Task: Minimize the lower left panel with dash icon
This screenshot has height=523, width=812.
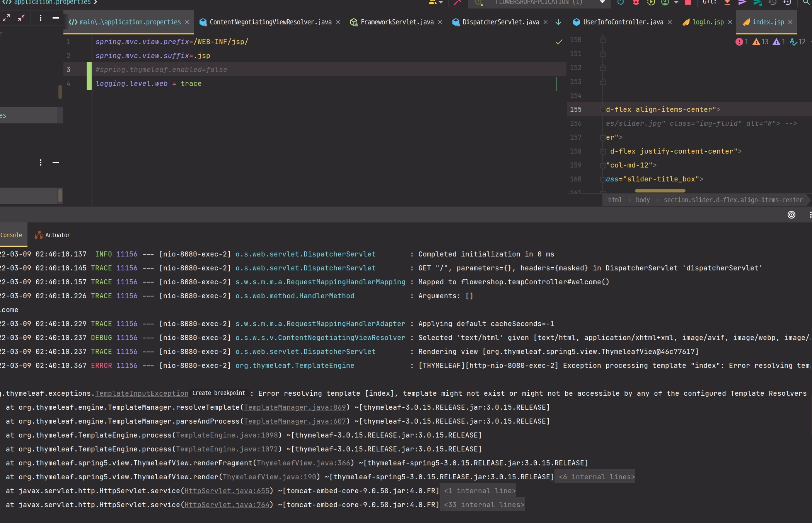Action: [56, 162]
